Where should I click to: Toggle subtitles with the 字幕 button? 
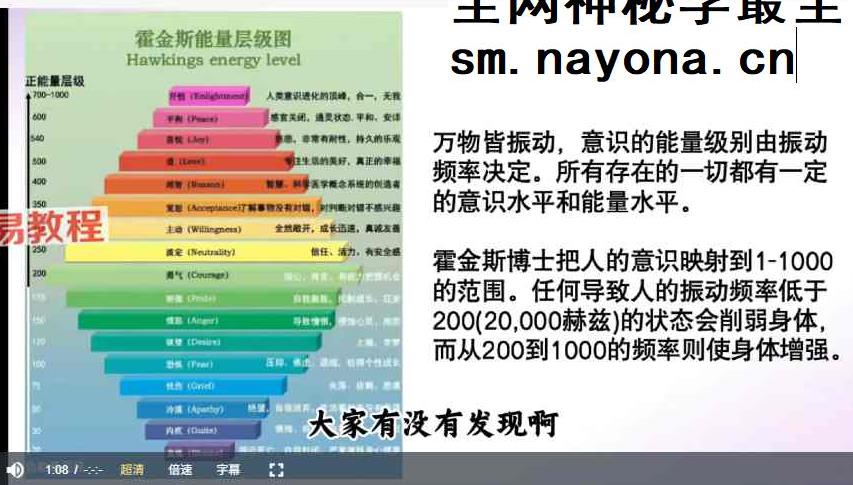point(228,469)
